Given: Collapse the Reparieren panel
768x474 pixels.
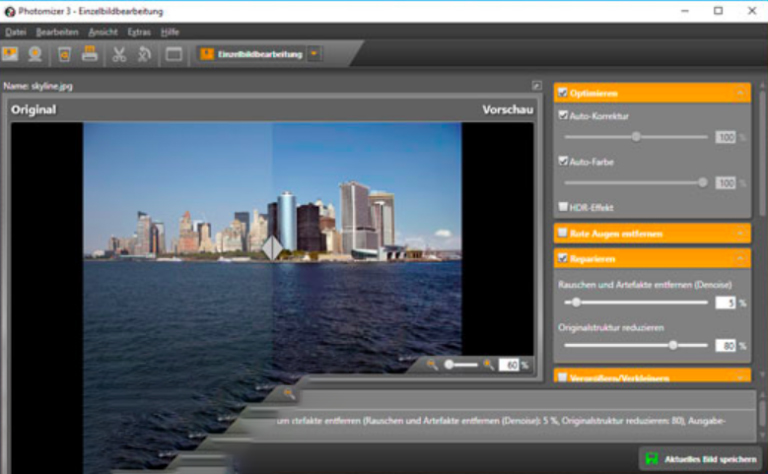Looking at the screenshot, I should pos(740,258).
